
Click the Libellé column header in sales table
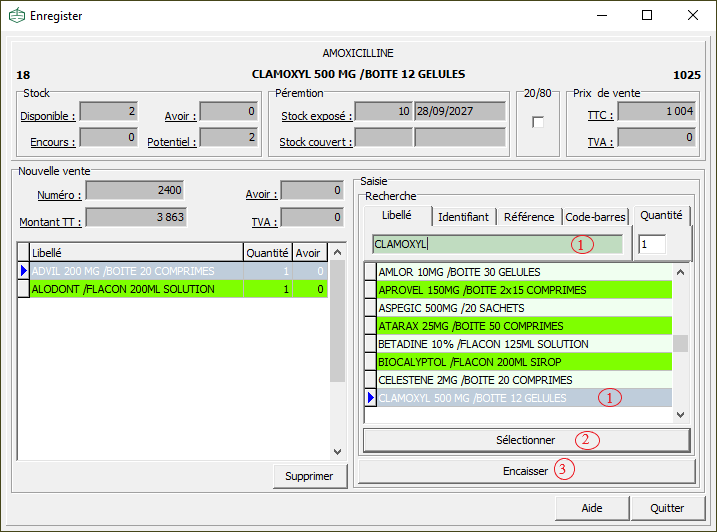136,253
